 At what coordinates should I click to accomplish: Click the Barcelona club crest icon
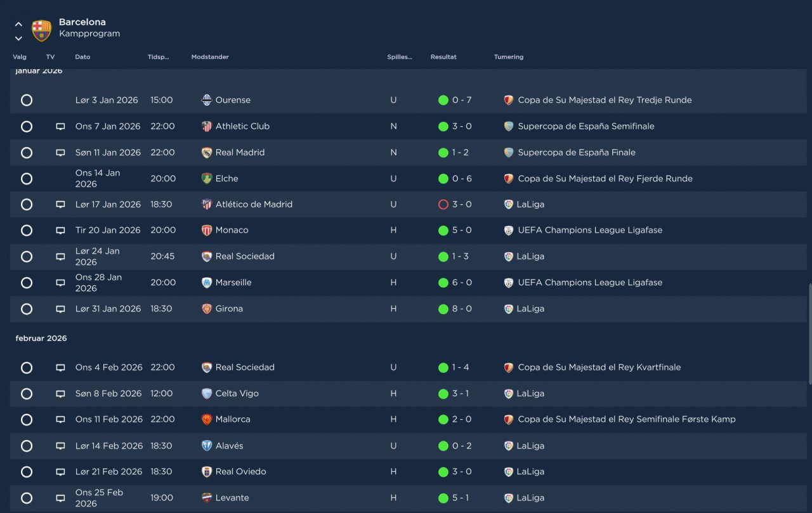point(42,30)
